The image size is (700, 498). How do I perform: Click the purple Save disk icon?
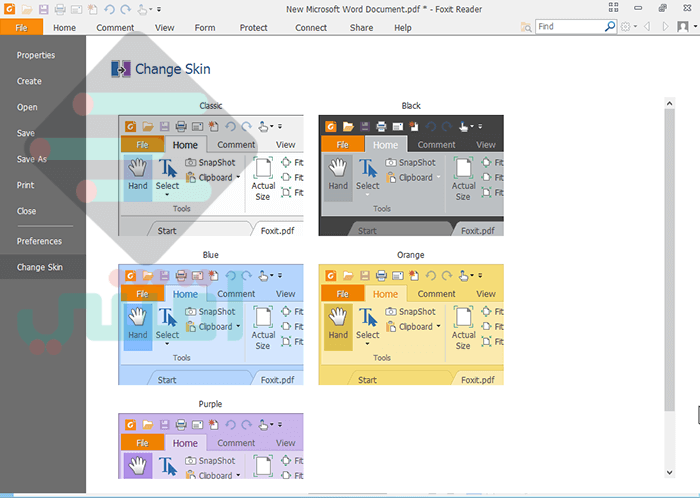tap(43, 9)
